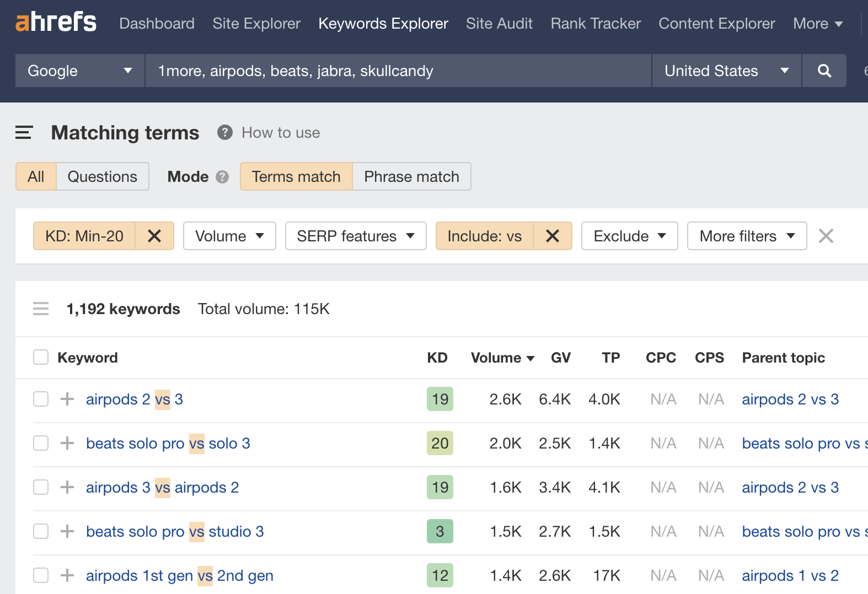868x594 pixels.
Task: Check the beats solo pro vs solo 3 row
Action: point(41,443)
